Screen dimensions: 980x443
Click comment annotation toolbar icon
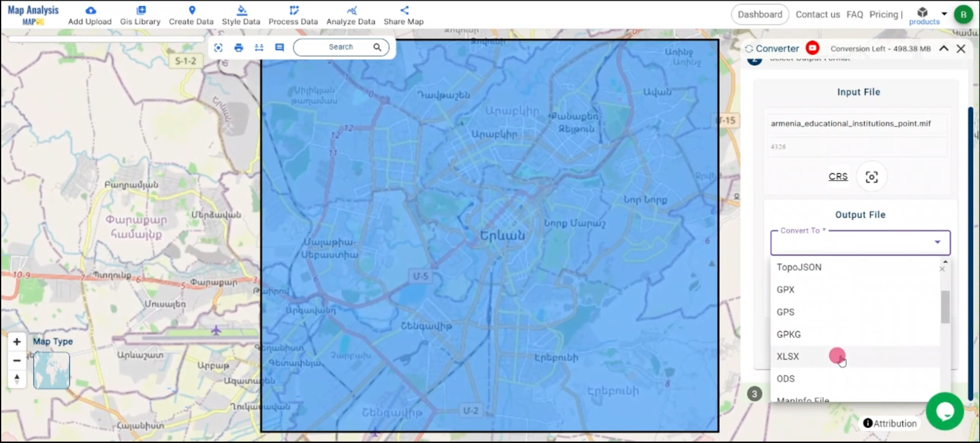pyautogui.click(x=279, y=47)
